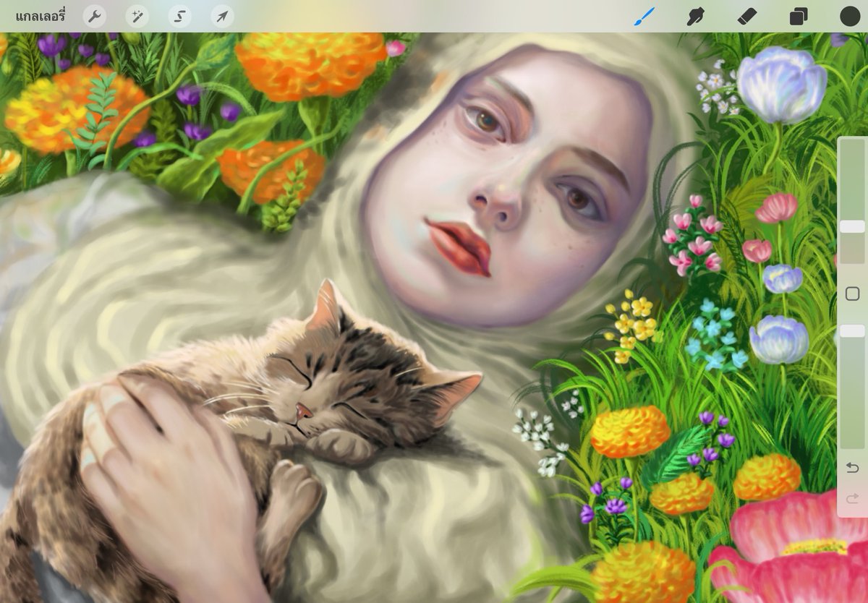The image size is (868, 603).
Task: Click the brush size slider handle
Action: (x=852, y=226)
